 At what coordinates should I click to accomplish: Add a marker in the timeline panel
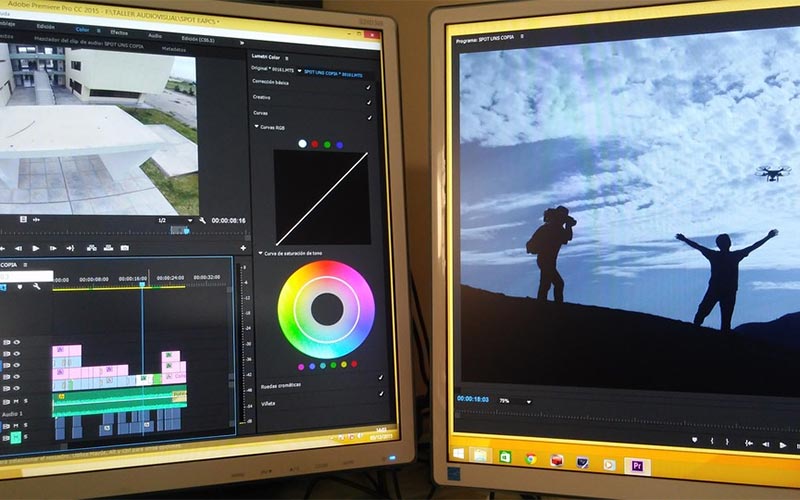(20, 287)
